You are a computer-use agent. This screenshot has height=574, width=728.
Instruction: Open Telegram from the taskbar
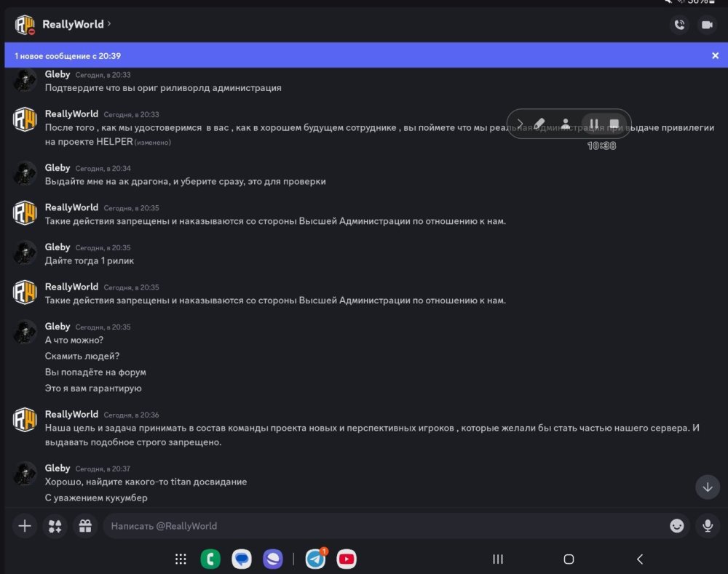pos(316,559)
